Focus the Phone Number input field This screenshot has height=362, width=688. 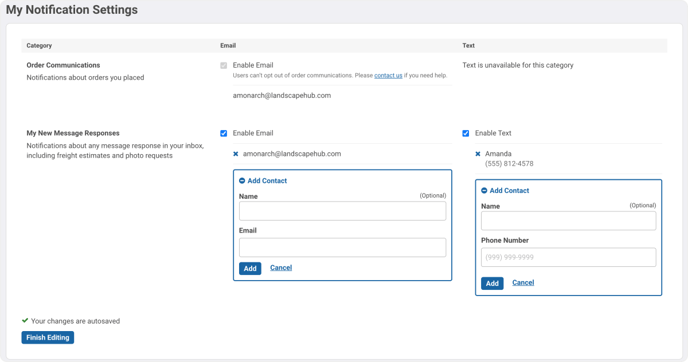(x=569, y=257)
